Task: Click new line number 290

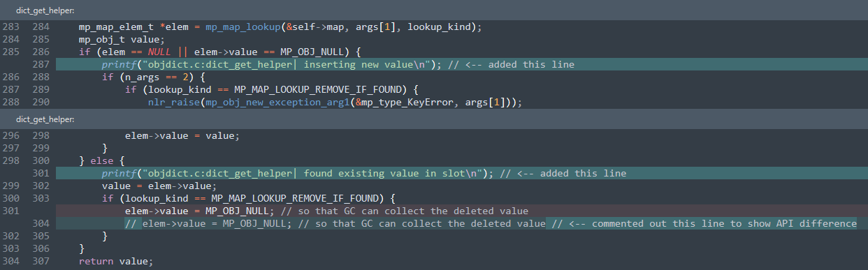Action: tap(42, 103)
